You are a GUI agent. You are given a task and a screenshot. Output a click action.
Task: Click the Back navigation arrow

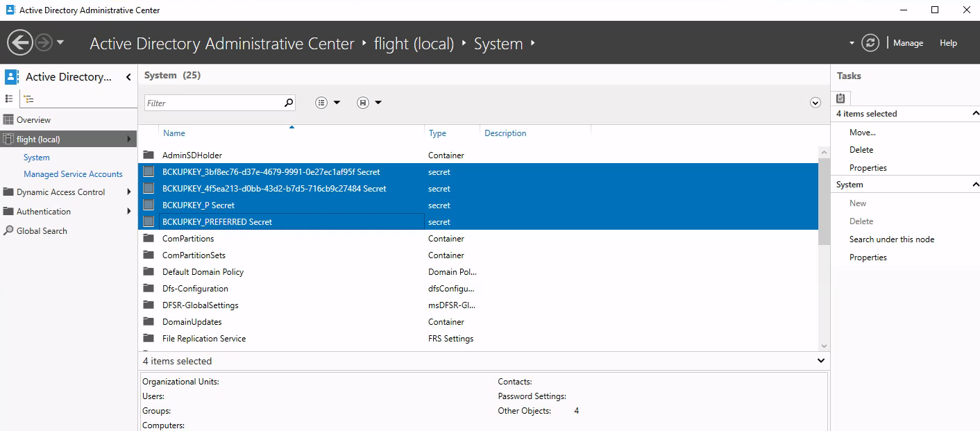[20, 43]
